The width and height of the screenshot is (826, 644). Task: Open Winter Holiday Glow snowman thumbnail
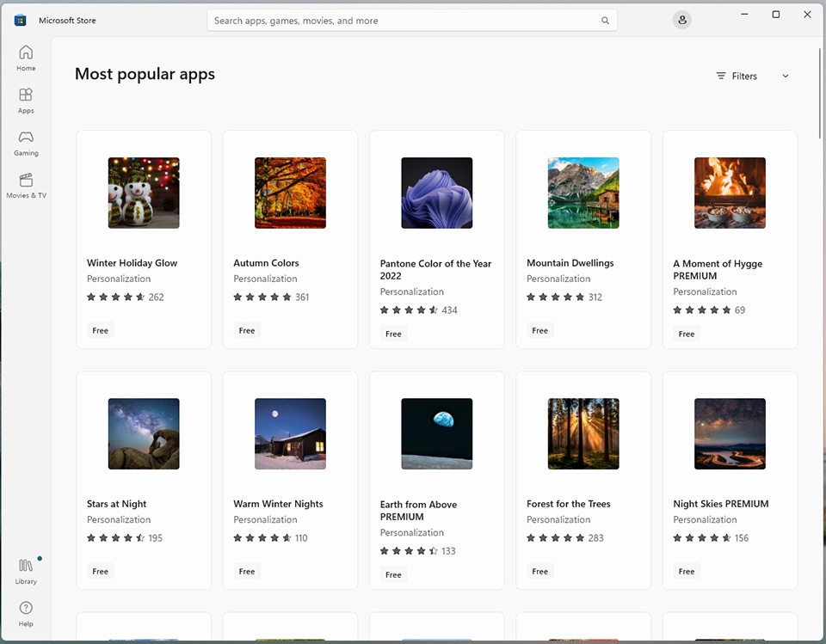click(x=144, y=193)
